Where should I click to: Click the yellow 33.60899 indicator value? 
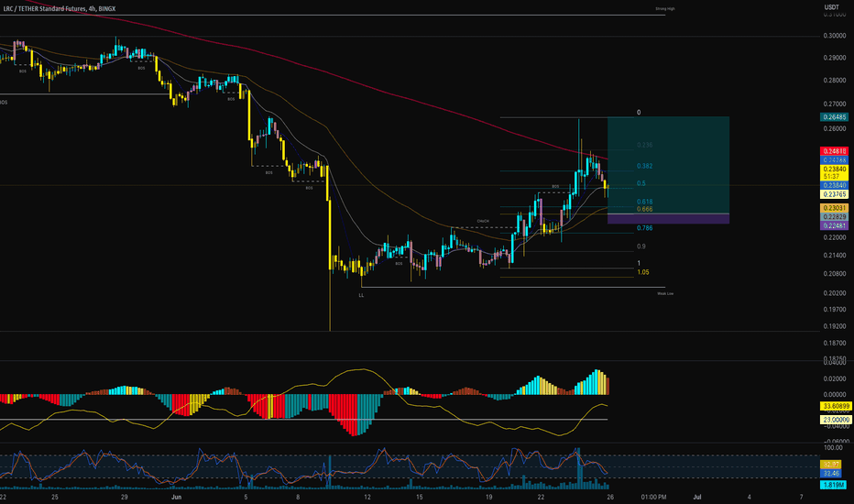pos(836,407)
